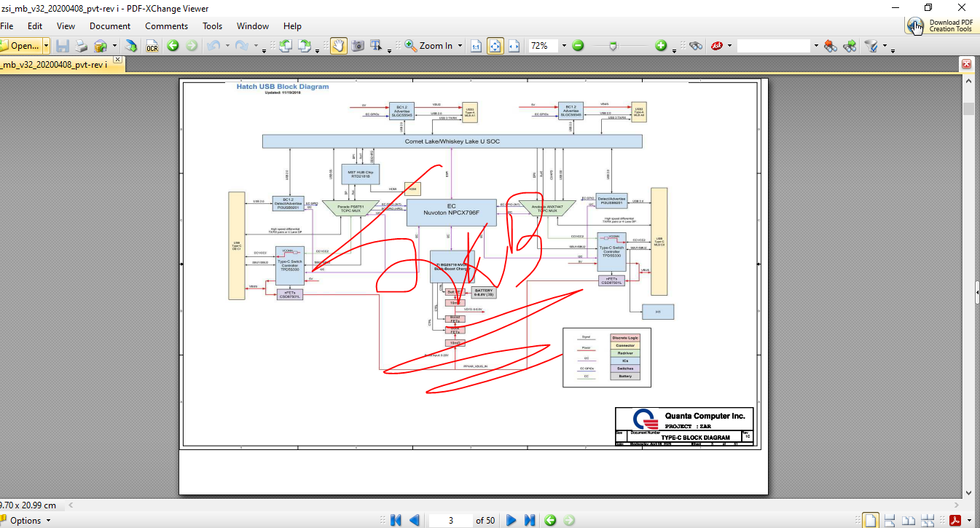The height and width of the screenshot is (528, 980).
Task: Rotate page clockwise icon
Action: pos(305,46)
